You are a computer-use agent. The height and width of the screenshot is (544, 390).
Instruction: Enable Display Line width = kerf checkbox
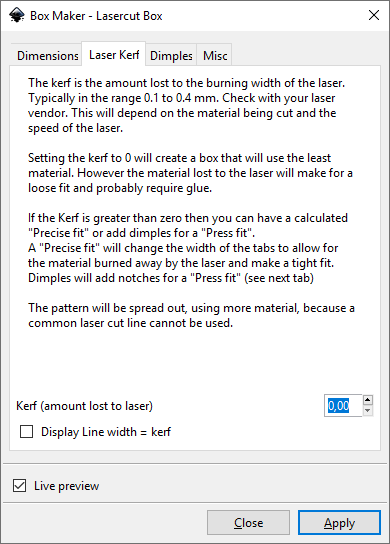pyautogui.click(x=27, y=432)
